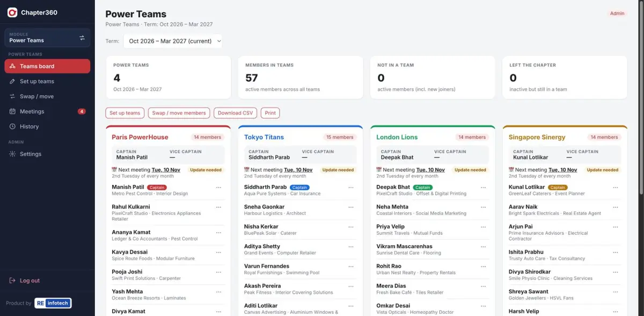Click Paris PowerHouse next meeting date link

pos(166,170)
